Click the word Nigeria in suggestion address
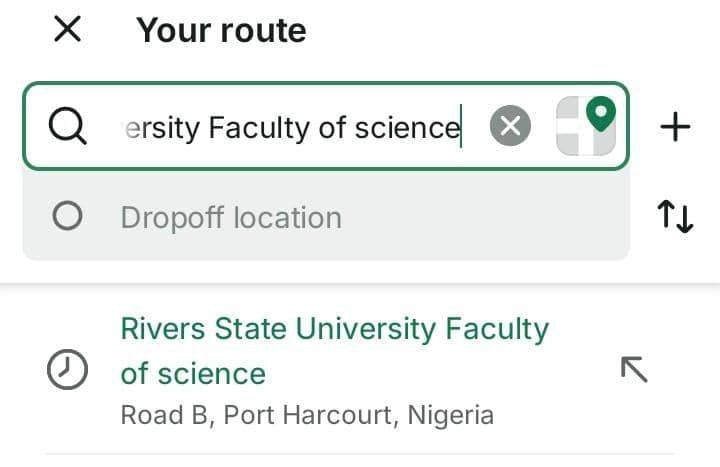The width and height of the screenshot is (720, 467). coord(452,415)
